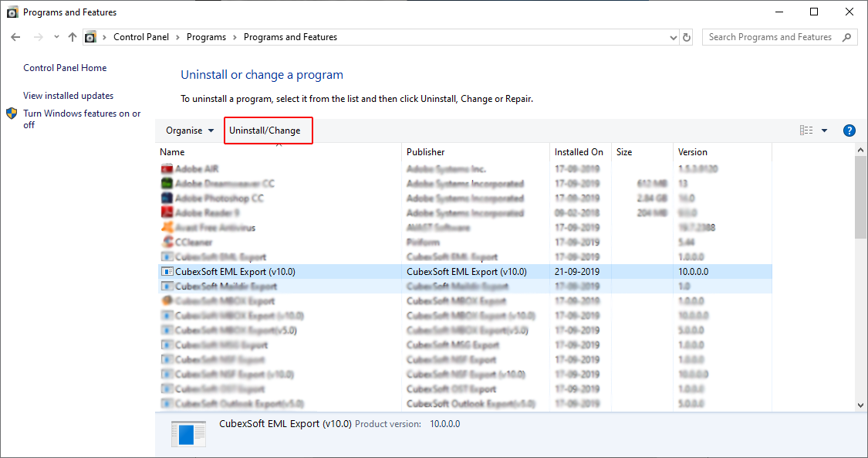868x458 pixels.
Task: Open the Organise menu
Action: [189, 131]
